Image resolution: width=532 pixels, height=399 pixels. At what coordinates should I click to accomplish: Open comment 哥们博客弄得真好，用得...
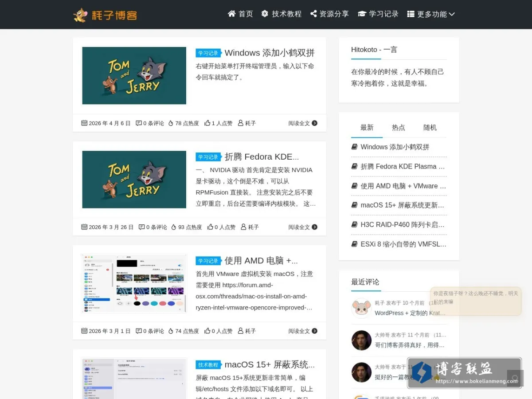pyautogui.click(x=410, y=345)
